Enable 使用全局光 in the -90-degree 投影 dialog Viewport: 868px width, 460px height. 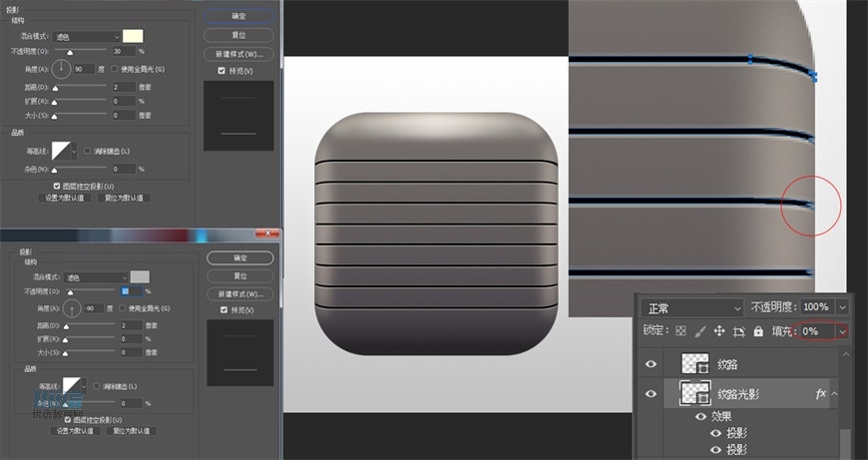point(123,308)
